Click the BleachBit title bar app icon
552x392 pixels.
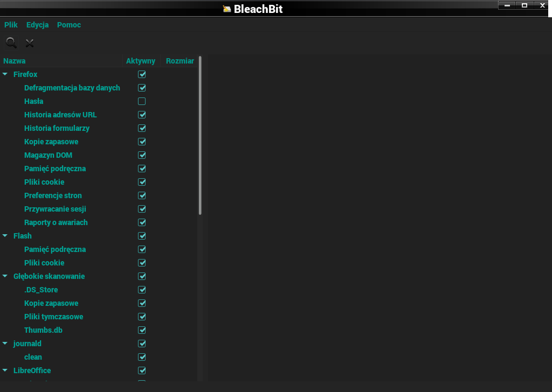227,9
